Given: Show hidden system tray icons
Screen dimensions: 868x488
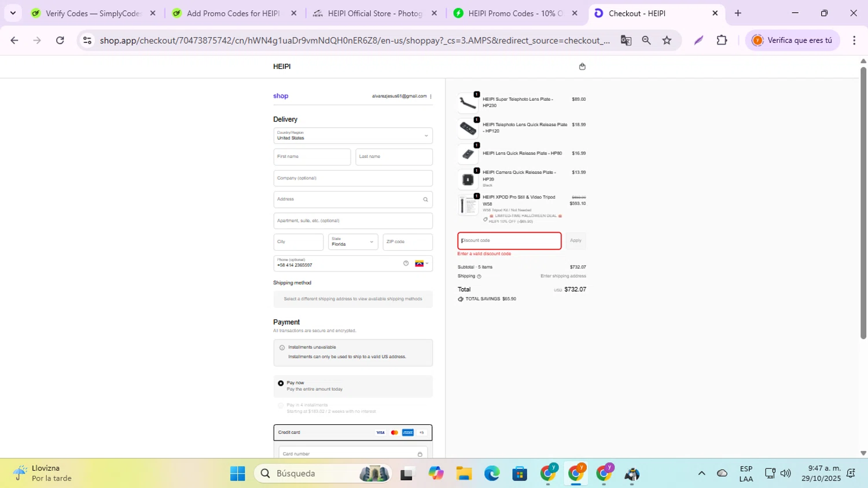Looking at the screenshot, I should 701,474.
